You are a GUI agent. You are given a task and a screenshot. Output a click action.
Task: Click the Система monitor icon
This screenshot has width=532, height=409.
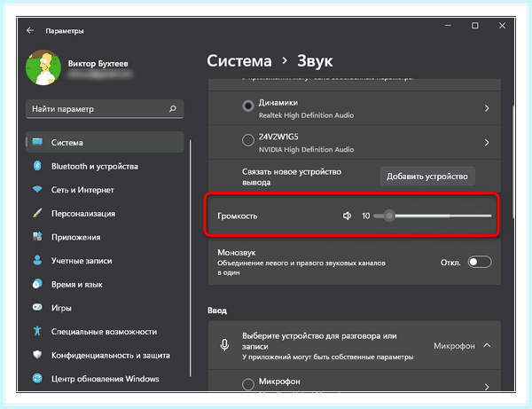[37, 142]
